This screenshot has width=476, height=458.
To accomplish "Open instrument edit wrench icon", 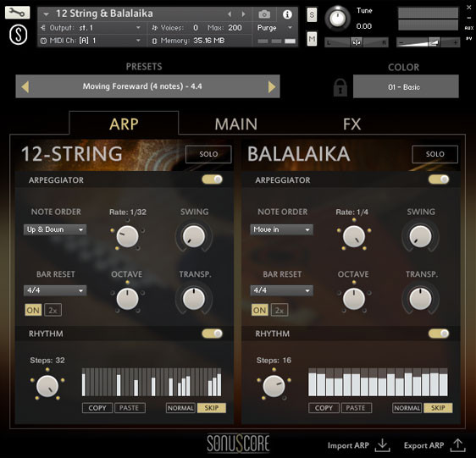I will point(17,13).
